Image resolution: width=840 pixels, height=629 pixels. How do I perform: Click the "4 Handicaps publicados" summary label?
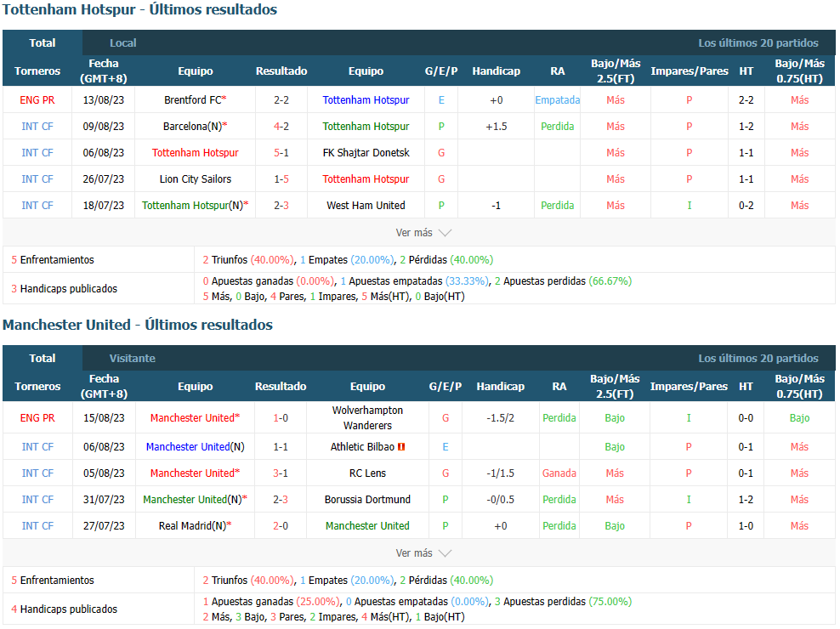pyautogui.click(x=65, y=609)
